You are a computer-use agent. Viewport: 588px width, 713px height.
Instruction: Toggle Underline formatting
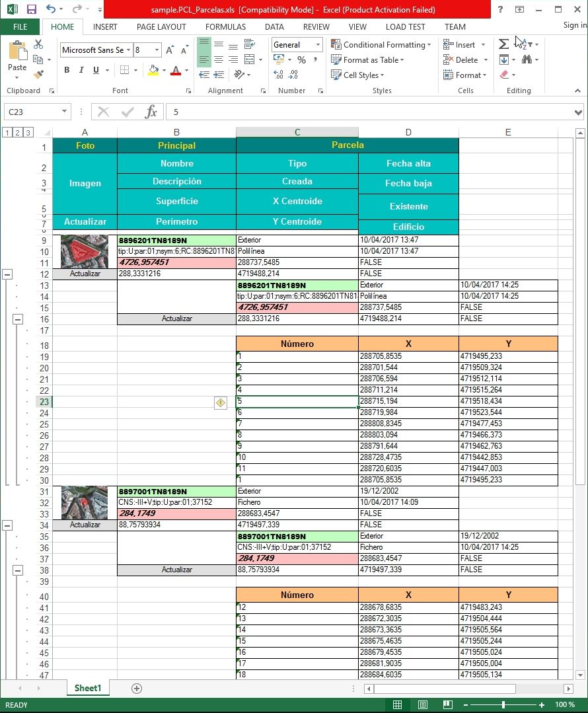[96, 70]
